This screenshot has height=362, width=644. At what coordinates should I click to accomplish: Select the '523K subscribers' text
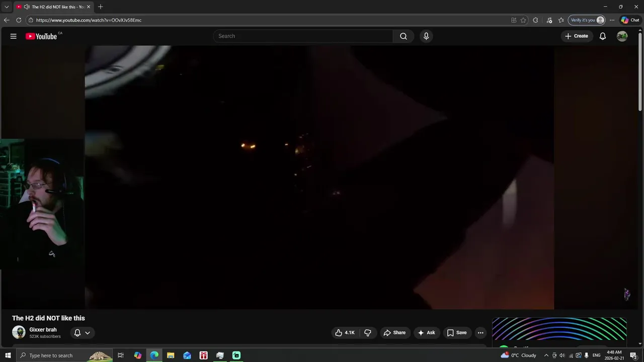(x=45, y=336)
